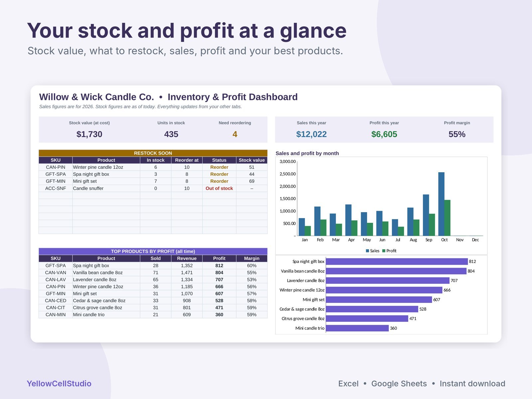Click the Reorder at column header

187,160
